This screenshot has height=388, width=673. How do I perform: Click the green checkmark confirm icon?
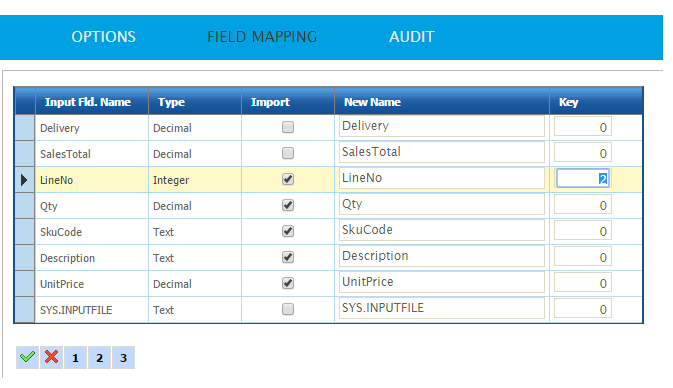(x=27, y=357)
